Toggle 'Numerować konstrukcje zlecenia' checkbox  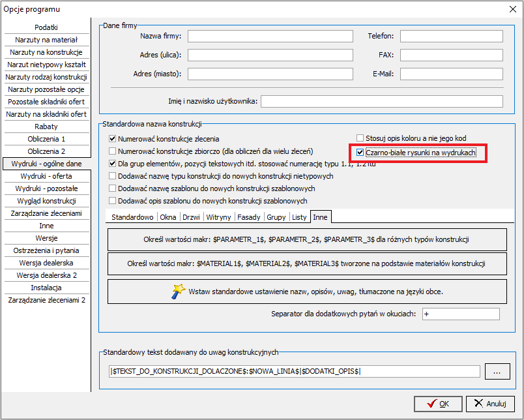click(113, 139)
